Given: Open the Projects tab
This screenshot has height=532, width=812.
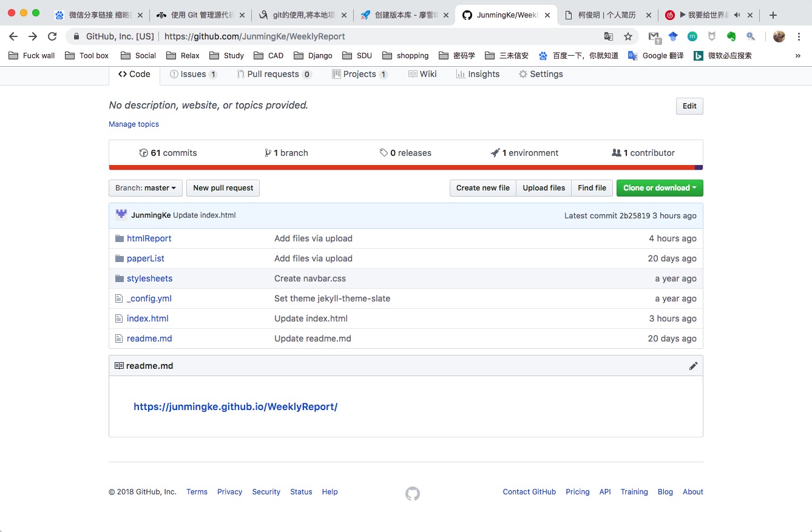Looking at the screenshot, I should coord(360,74).
